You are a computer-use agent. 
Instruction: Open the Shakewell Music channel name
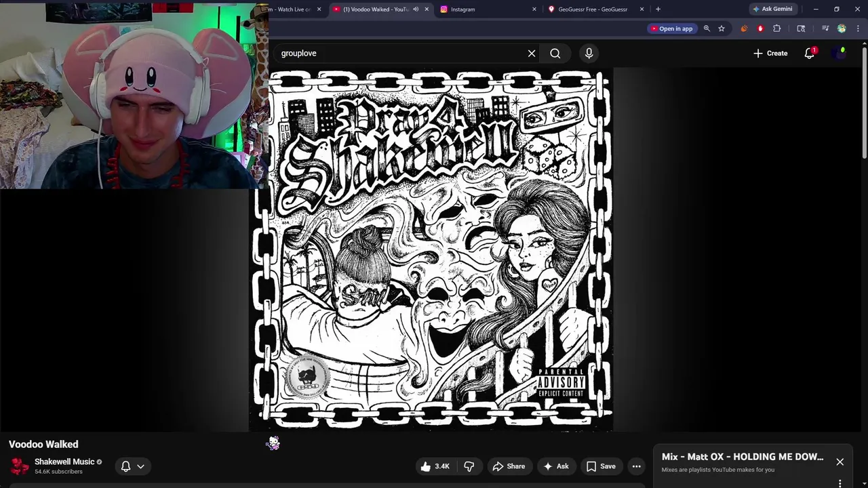[64, 462]
